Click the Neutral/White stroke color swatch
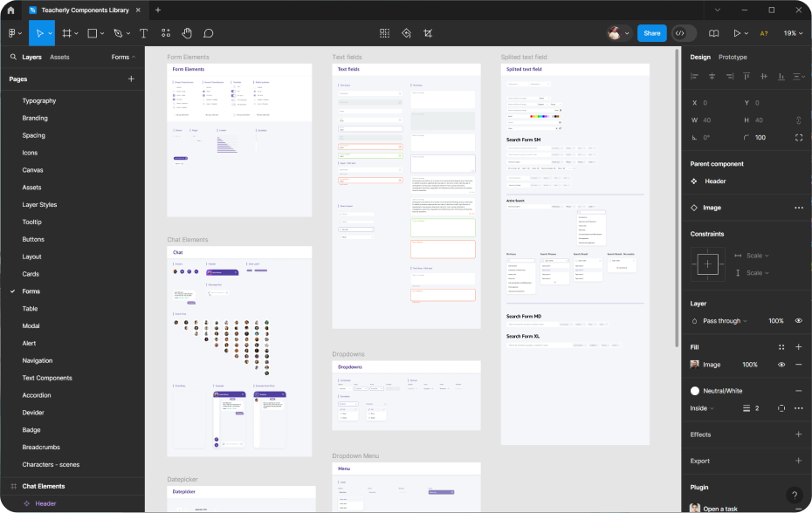 [694, 391]
